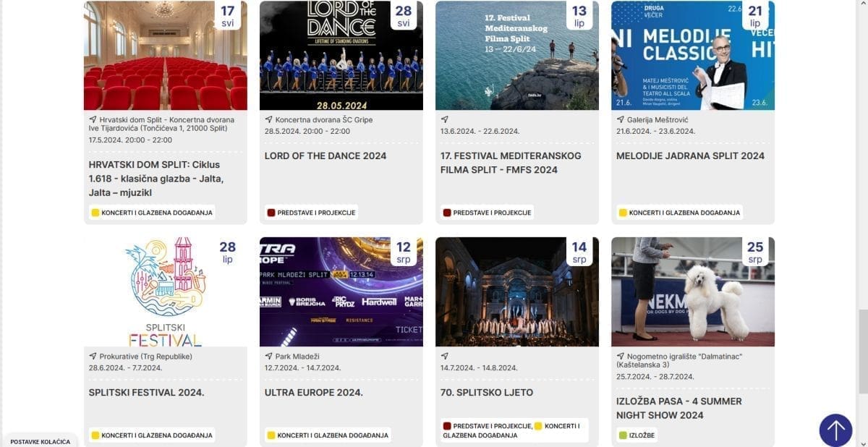Screen dimensions: 868x447
Task: Click location icon beside Nogometno igralište Dalmatinac
Action: tap(620, 357)
